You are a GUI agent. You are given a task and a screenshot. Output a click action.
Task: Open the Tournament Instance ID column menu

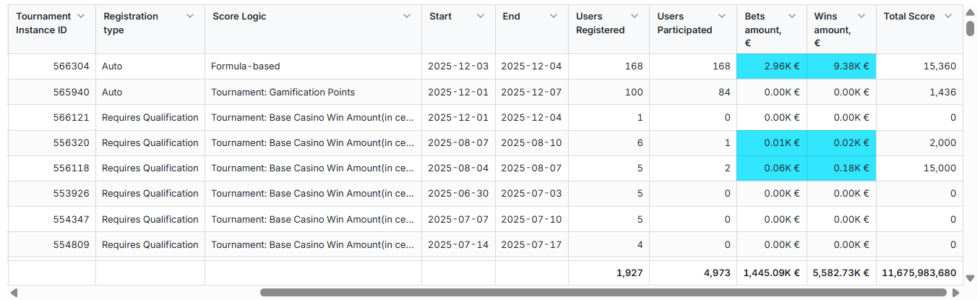click(x=81, y=16)
